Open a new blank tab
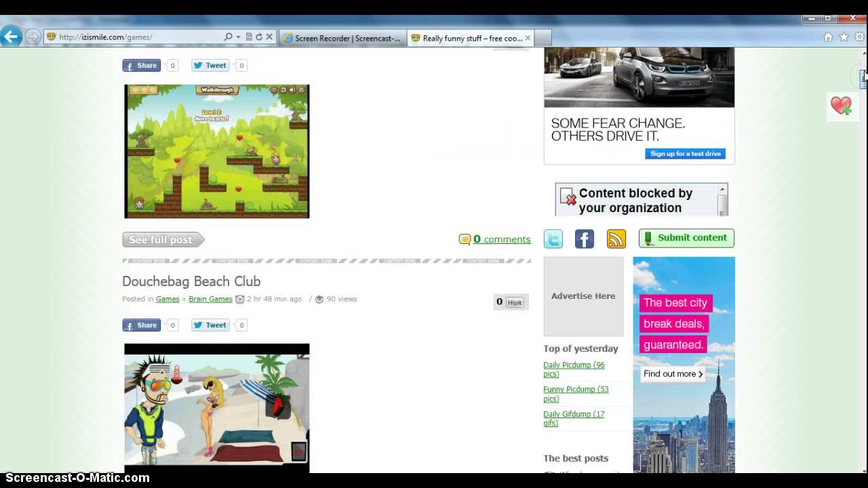Image resolution: width=868 pixels, height=488 pixels. point(542,38)
